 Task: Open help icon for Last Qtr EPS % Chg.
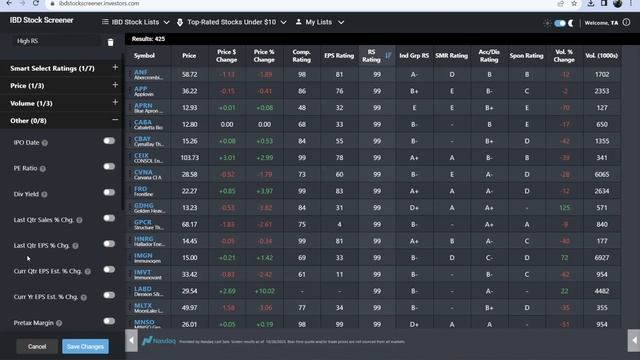point(76,246)
